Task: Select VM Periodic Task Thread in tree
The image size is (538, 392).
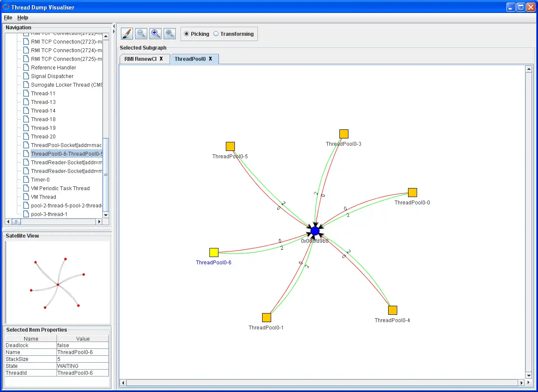Action: point(60,188)
